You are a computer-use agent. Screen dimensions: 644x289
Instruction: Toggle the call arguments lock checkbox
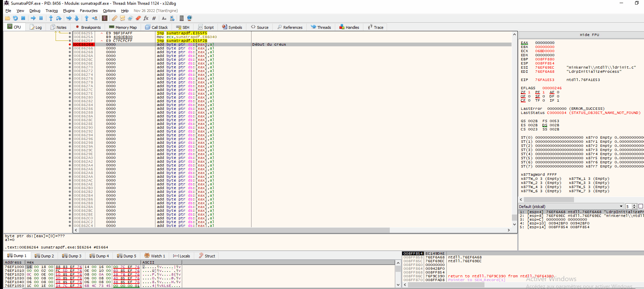(x=641, y=206)
